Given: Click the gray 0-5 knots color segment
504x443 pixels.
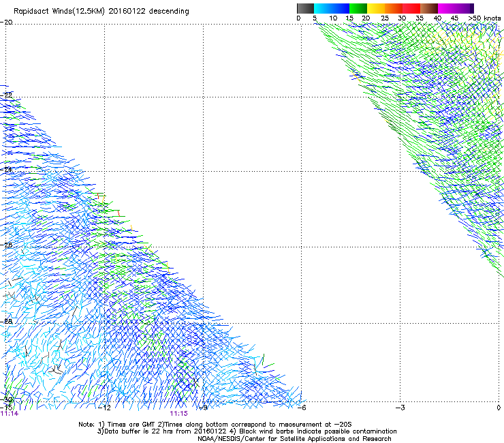Looking at the screenshot, I should pyautogui.click(x=305, y=8).
